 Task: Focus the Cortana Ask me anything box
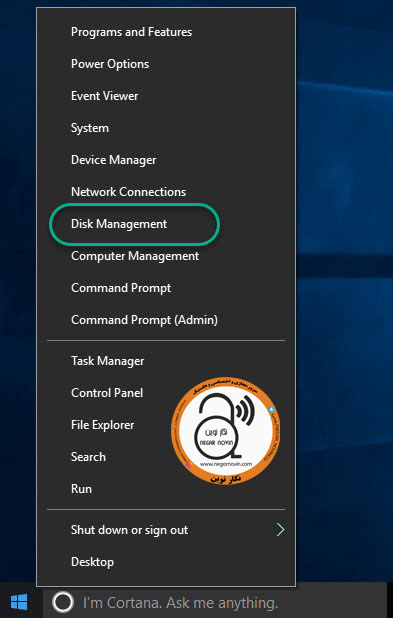214,602
